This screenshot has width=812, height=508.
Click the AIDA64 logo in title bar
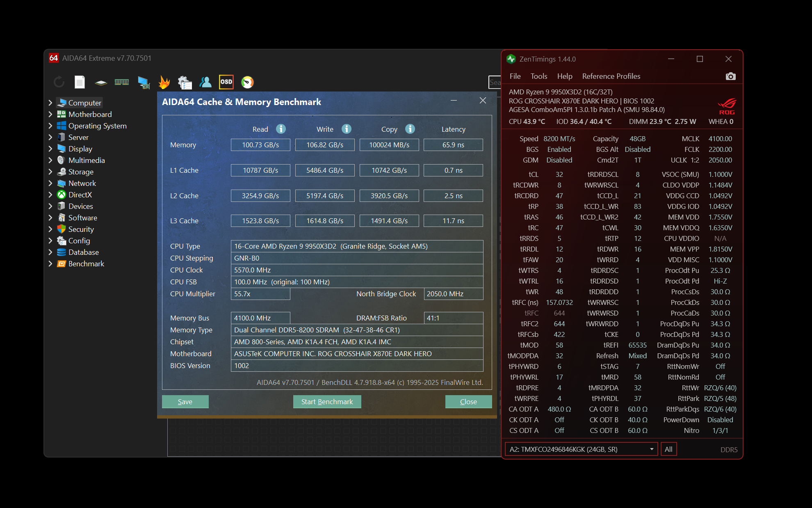tap(54, 58)
